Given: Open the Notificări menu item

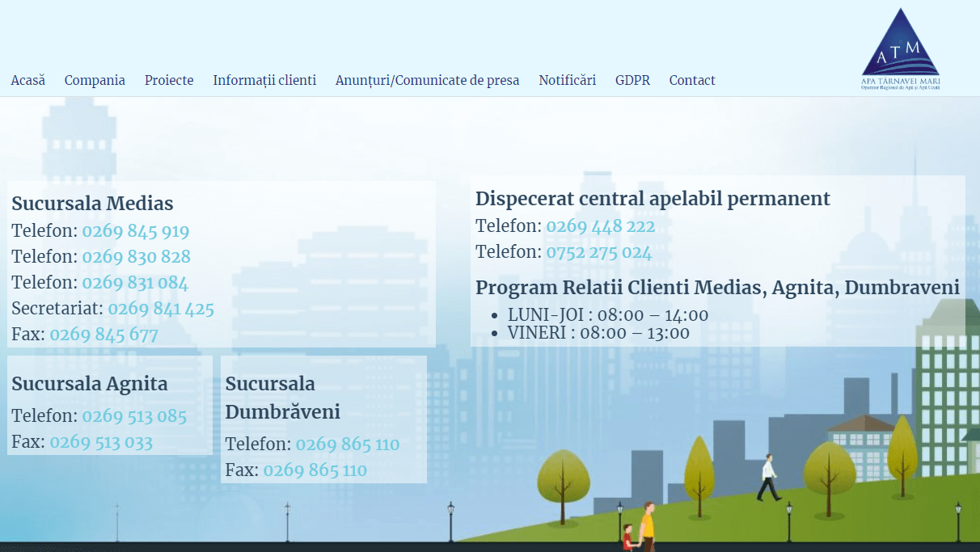Looking at the screenshot, I should tap(567, 80).
